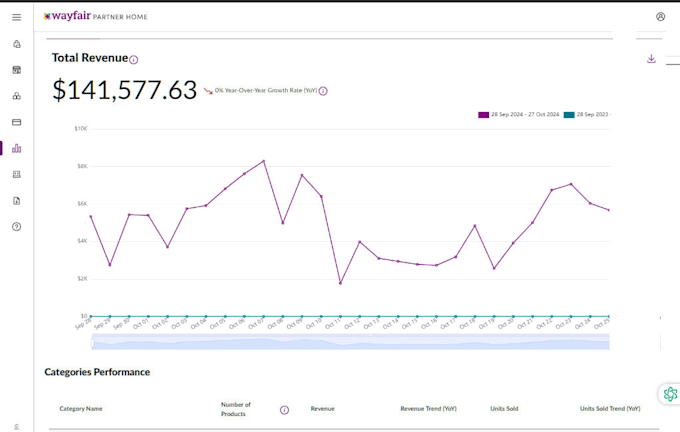Click the Oct 07 peak data point
The height and width of the screenshot is (432, 680).
264,161
